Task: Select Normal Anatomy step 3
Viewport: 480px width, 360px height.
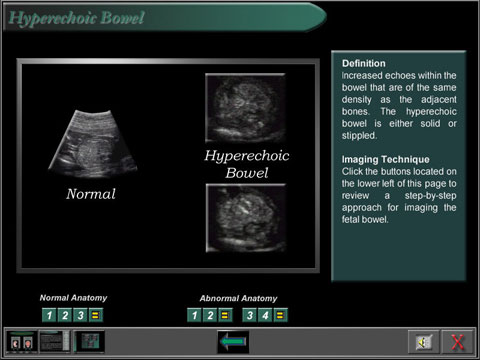Action: [x=80, y=315]
